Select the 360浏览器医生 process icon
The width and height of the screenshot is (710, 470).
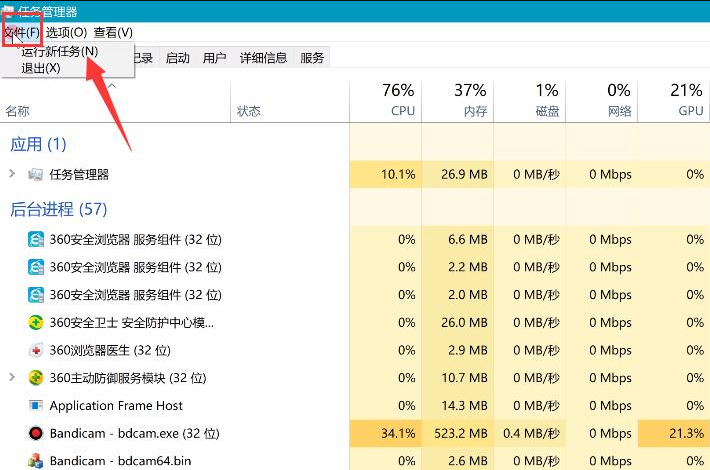click(36, 351)
